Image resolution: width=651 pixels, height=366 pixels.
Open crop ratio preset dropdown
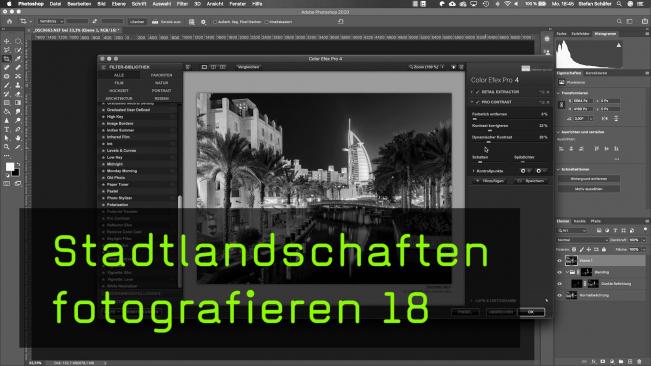(50, 22)
